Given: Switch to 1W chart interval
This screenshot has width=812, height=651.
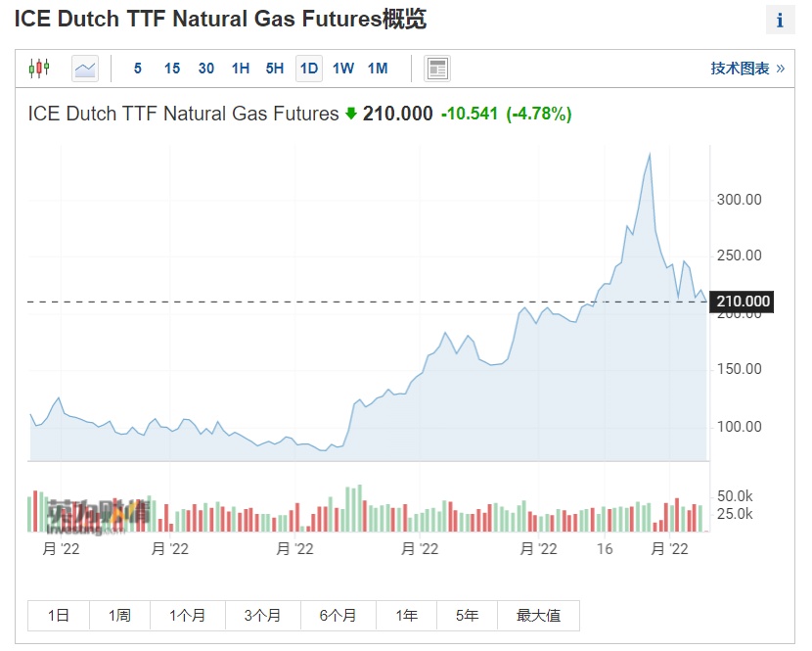Looking at the screenshot, I should [x=343, y=69].
